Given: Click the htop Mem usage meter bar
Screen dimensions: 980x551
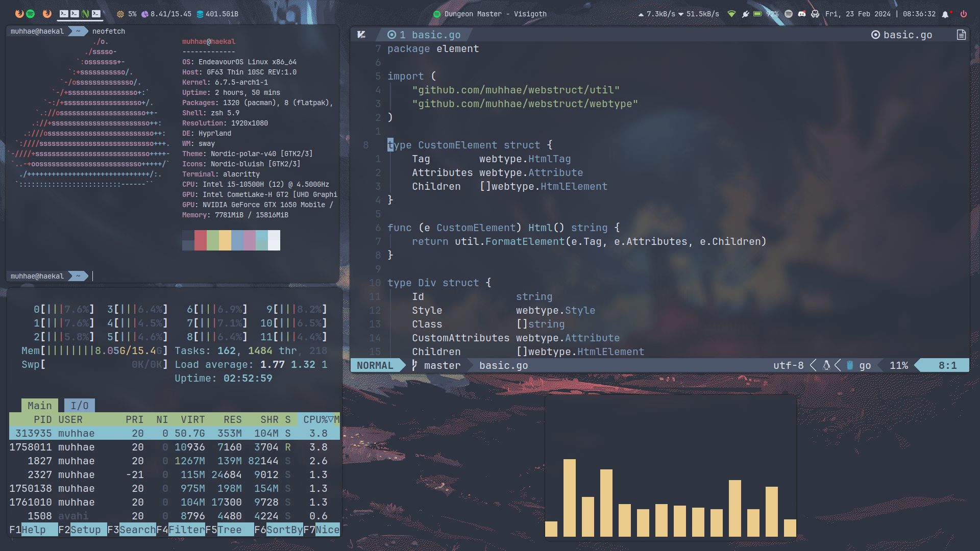Looking at the screenshot, I should tap(94, 350).
